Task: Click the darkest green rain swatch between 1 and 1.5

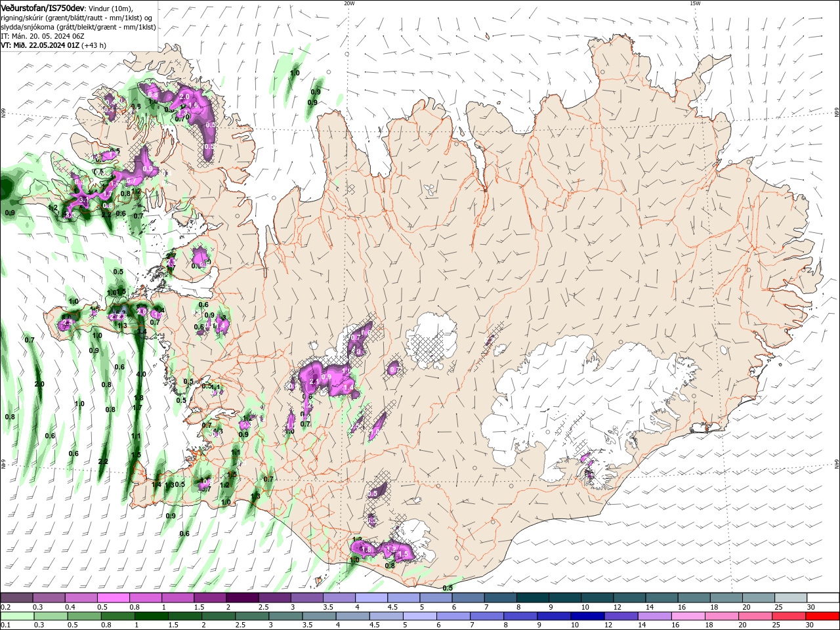Action: [151, 616]
